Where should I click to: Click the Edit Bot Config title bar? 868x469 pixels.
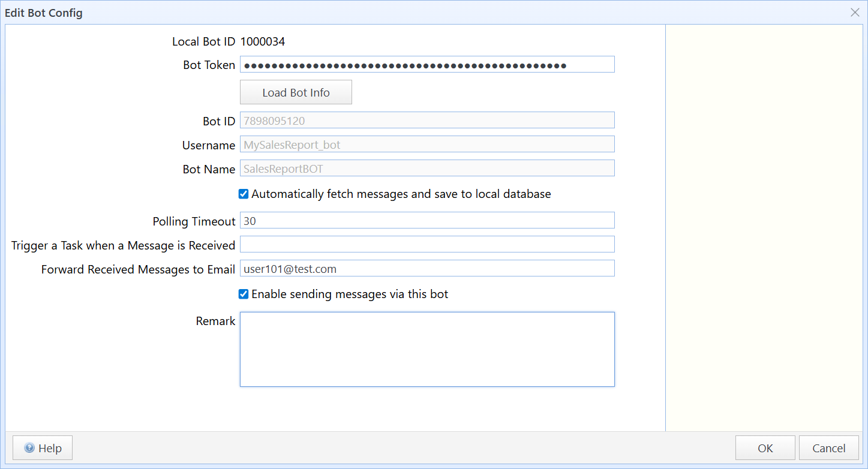pyautogui.click(x=420, y=13)
